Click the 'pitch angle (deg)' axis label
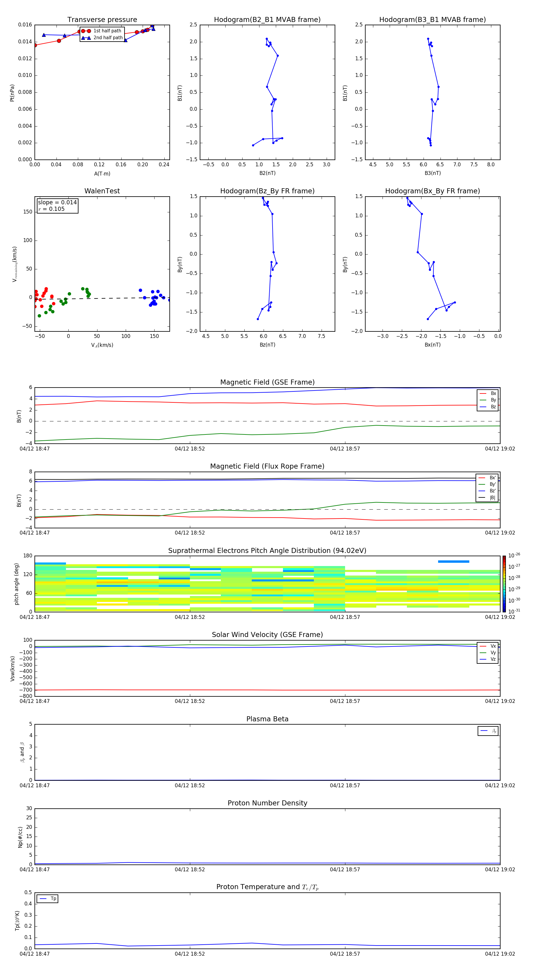 (x=16, y=584)
